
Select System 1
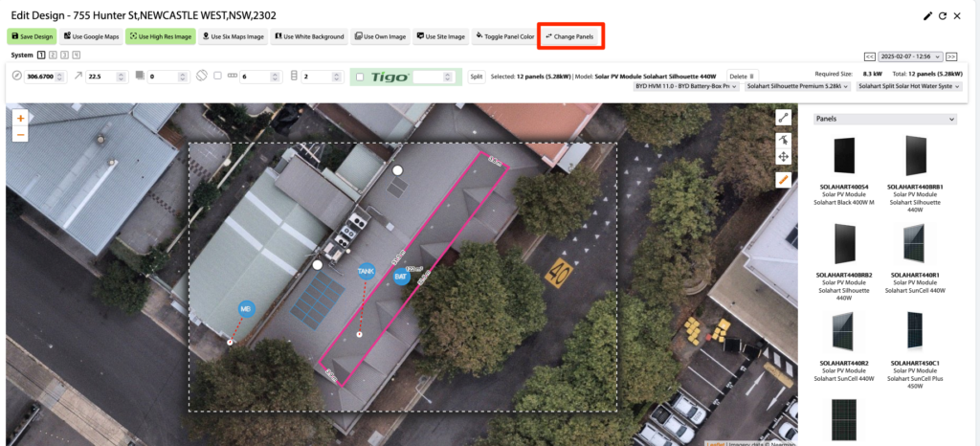coord(41,55)
